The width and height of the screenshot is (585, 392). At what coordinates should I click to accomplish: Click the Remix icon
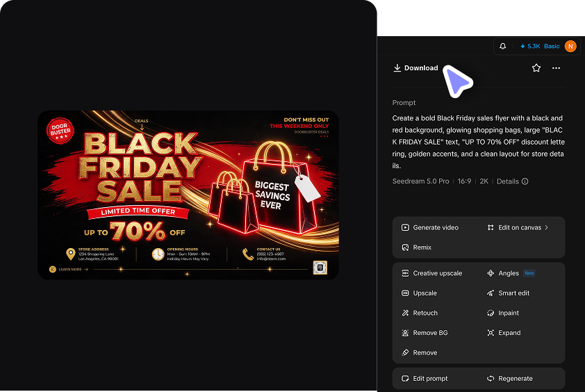pyautogui.click(x=405, y=247)
